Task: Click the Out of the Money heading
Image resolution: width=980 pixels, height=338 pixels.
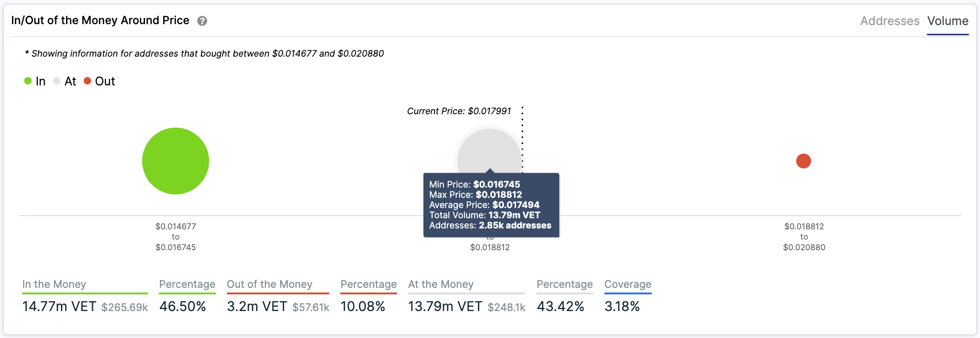Action: click(x=270, y=284)
